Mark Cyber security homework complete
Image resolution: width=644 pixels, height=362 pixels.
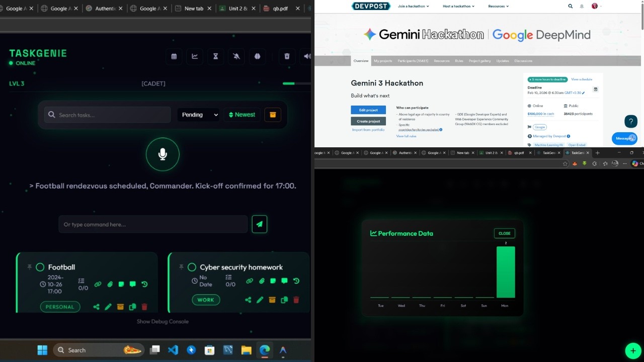click(x=192, y=267)
